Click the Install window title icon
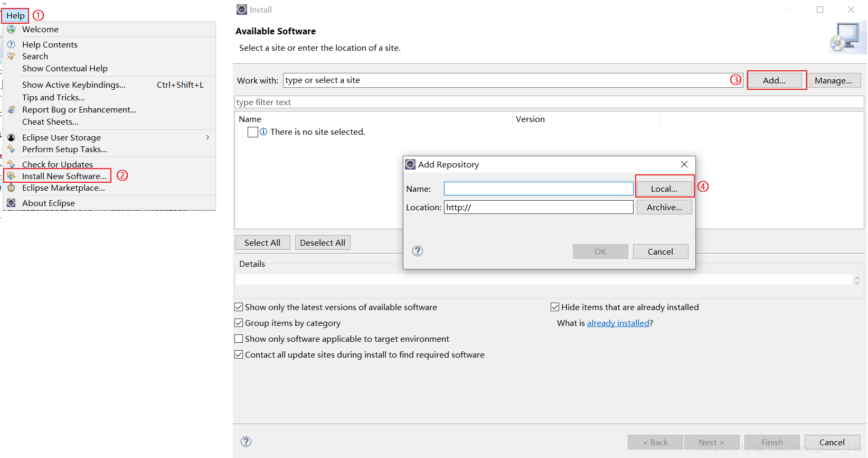The width and height of the screenshot is (868, 458). (x=242, y=10)
